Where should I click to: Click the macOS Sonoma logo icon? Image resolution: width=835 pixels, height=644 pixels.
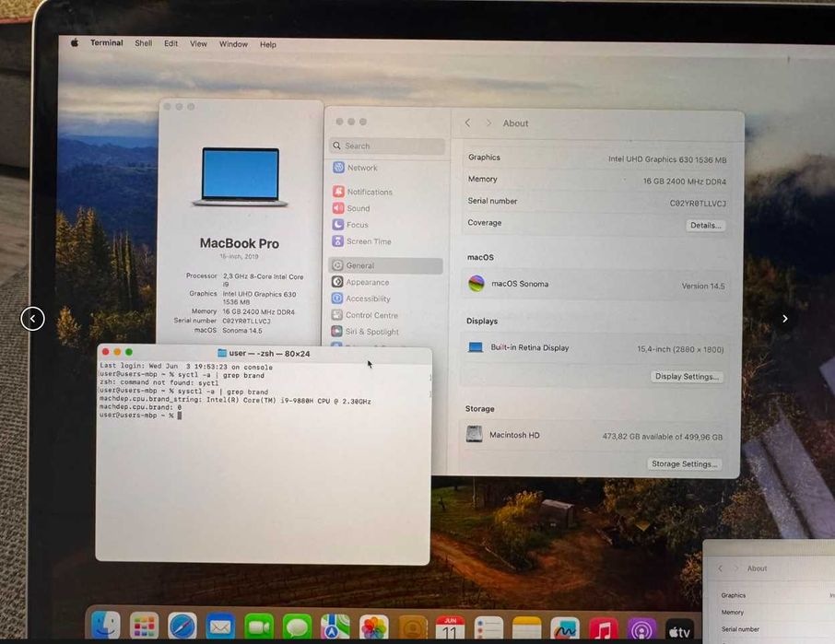pyautogui.click(x=476, y=283)
